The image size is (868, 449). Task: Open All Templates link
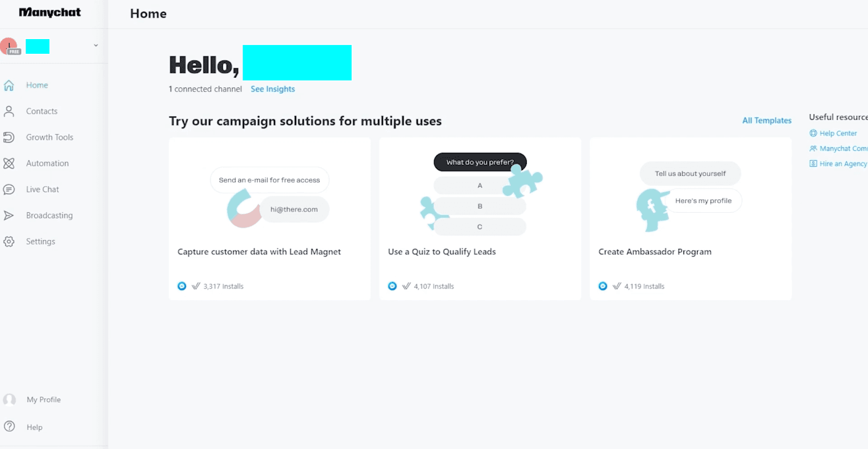coord(767,121)
